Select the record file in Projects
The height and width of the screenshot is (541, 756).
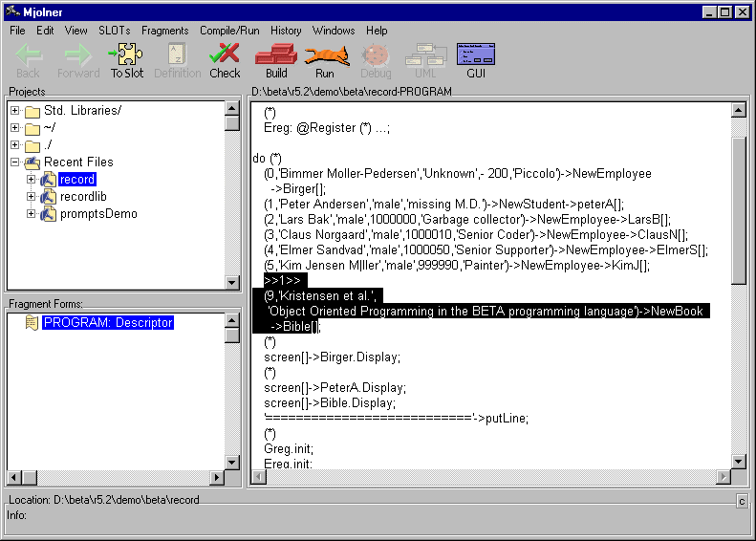point(76,180)
